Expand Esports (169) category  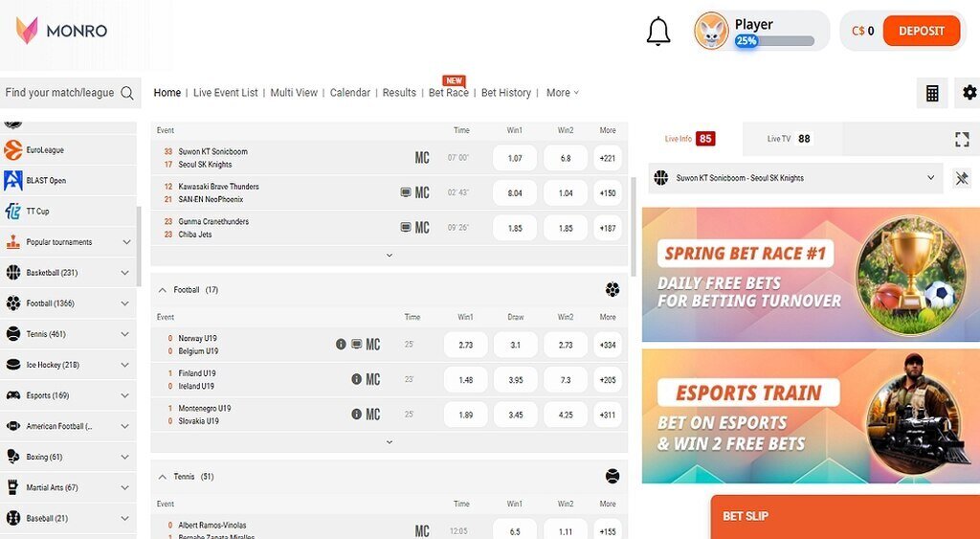tap(125, 395)
